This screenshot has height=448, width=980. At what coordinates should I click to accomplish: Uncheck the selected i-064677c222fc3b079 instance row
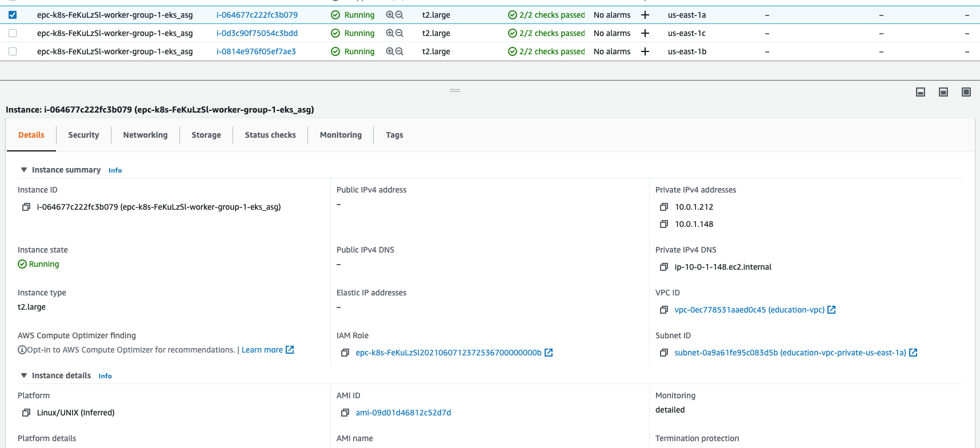pyautogui.click(x=13, y=15)
